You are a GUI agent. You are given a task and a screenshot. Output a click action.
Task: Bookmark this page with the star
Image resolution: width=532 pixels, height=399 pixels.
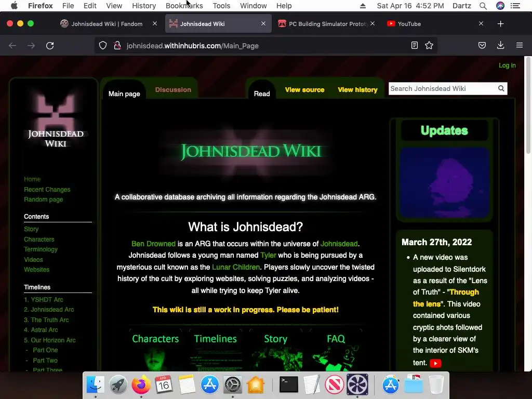[429, 45]
